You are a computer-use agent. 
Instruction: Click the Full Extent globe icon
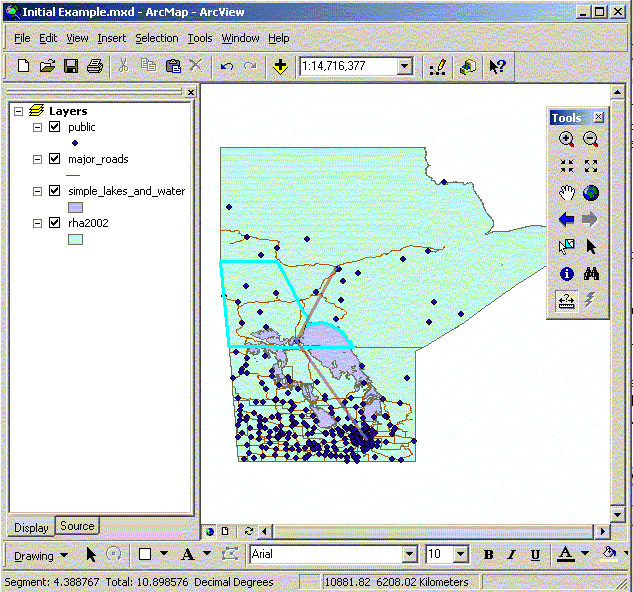tap(590, 193)
